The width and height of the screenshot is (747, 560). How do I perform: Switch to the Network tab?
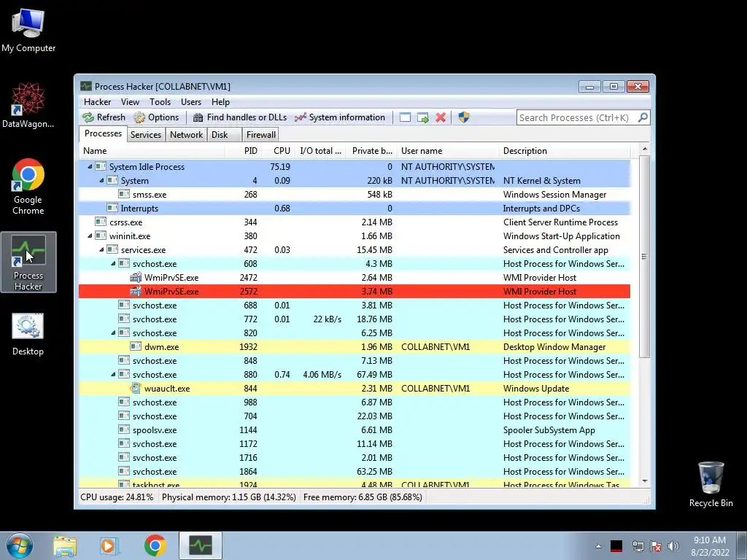(x=186, y=135)
